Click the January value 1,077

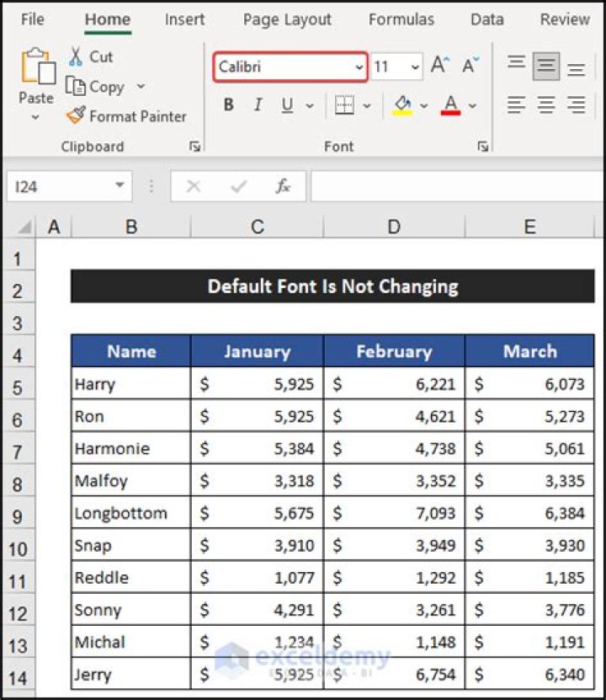(x=258, y=578)
